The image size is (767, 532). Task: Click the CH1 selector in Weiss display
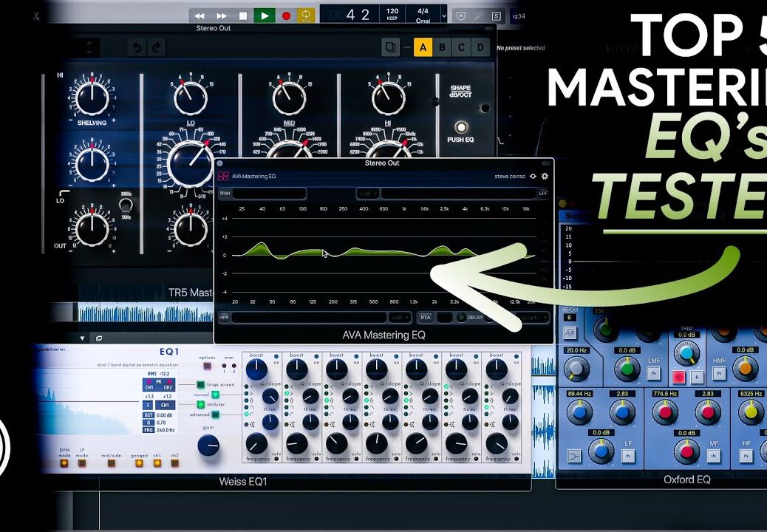point(165,406)
